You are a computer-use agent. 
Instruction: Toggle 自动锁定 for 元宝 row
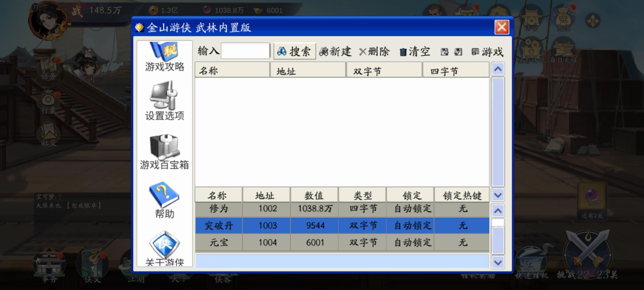412,242
